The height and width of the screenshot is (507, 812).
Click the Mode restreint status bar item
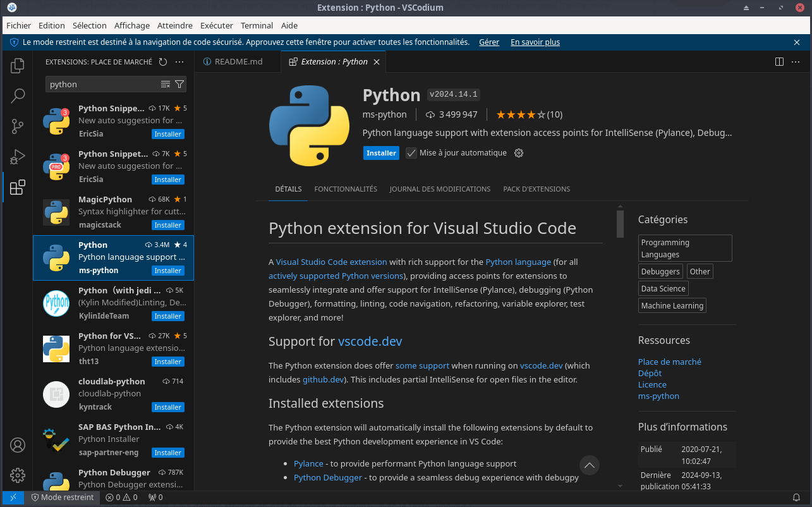tap(63, 498)
